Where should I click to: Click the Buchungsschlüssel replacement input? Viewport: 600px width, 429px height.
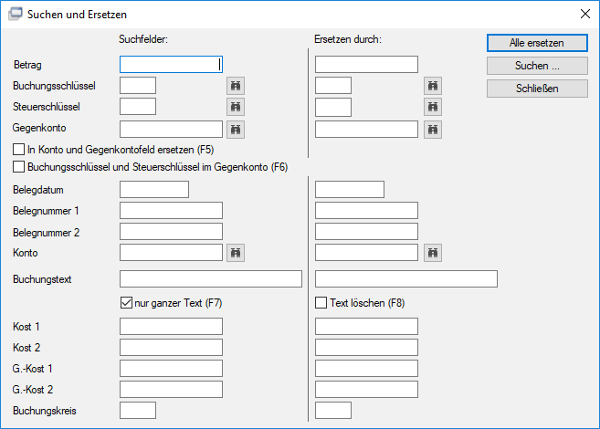333,85
